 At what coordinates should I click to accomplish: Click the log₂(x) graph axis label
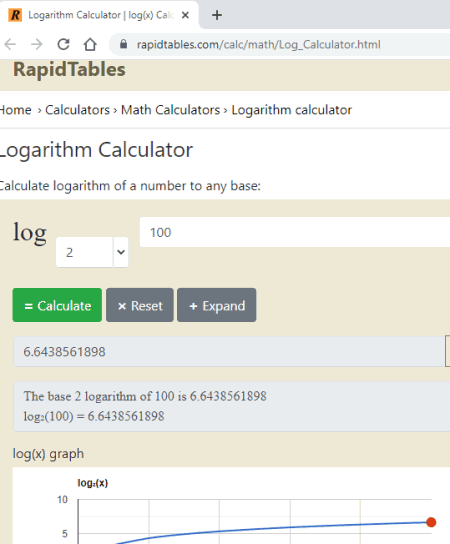[93, 483]
